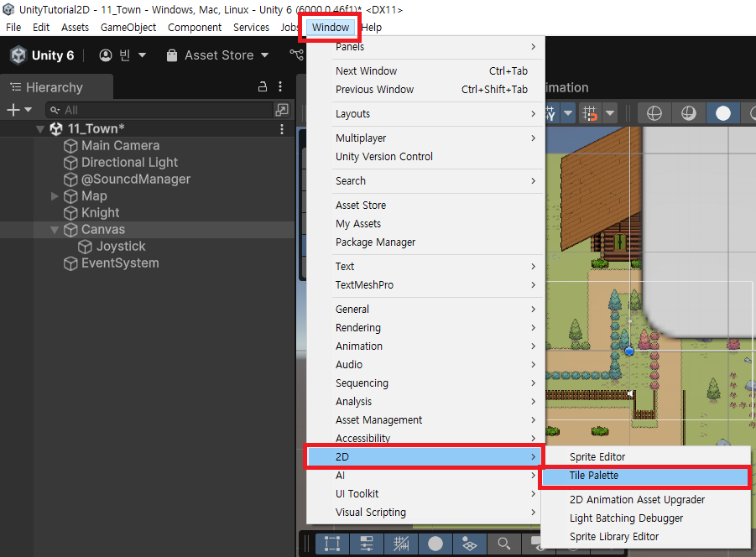Click the Unity Version Control toolbar icon
Viewport: 756px width, 557px height.
[x=296, y=55]
